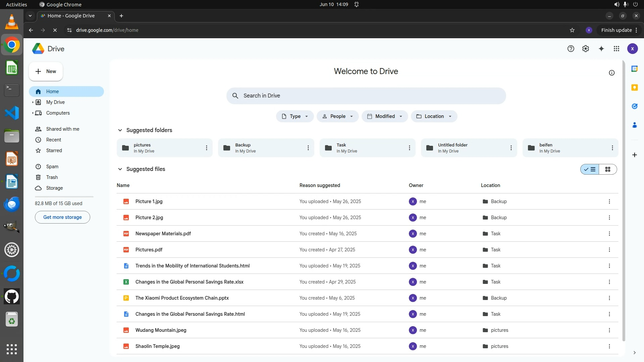Open the Type filter dropdown

coord(295,116)
